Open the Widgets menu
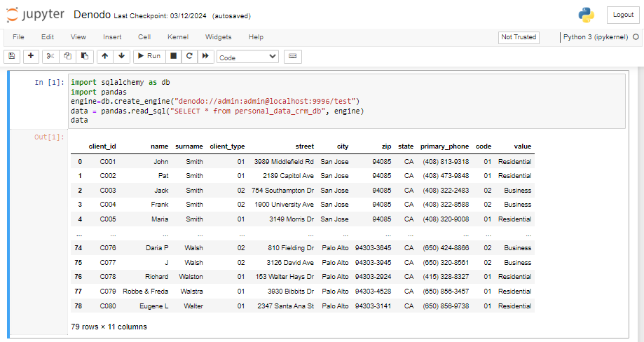Image resolution: width=644 pixels, height=342 pixels. pyautogui.click(x=218, y=37)
